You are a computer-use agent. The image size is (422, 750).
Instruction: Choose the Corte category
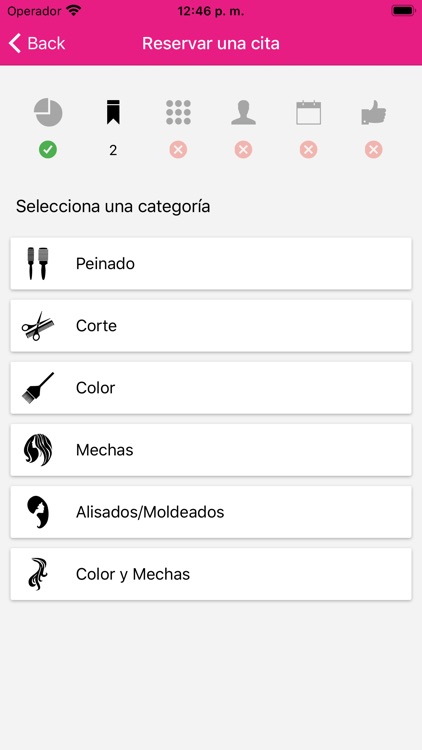[211, 326]
